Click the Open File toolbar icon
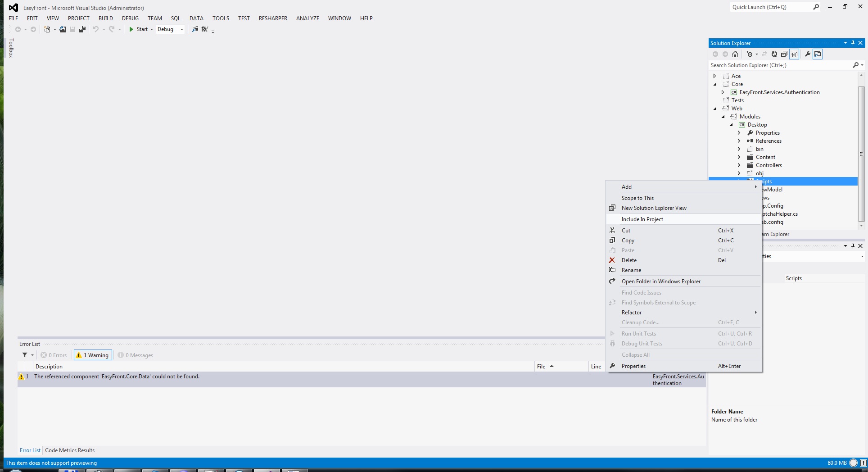The width and height of the screenshot is (868, 472). [x=63, y=29]
